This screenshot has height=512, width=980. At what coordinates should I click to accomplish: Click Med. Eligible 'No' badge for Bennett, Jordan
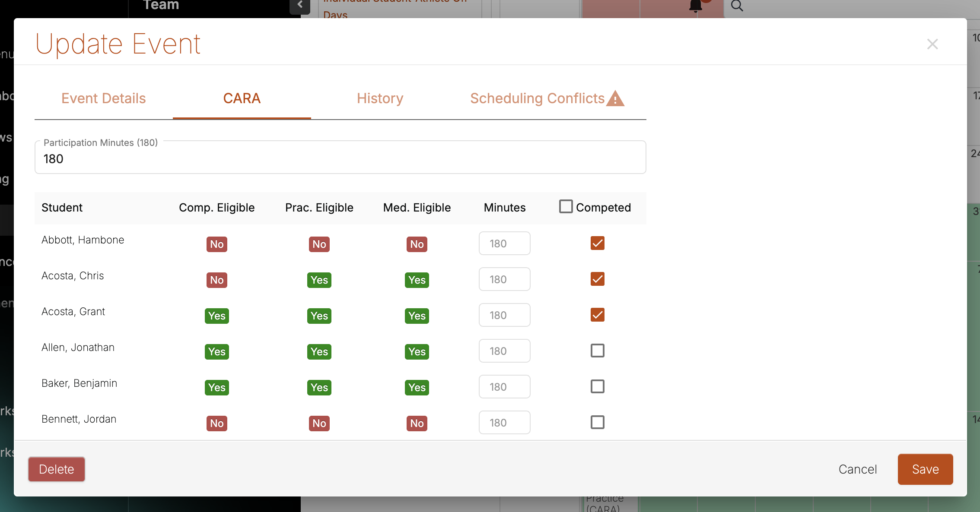point(417,424)
